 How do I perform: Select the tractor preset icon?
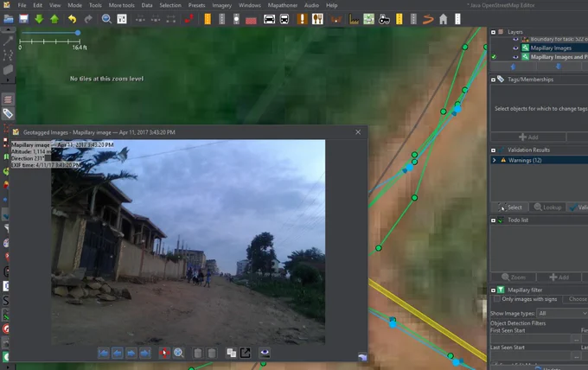384,19
